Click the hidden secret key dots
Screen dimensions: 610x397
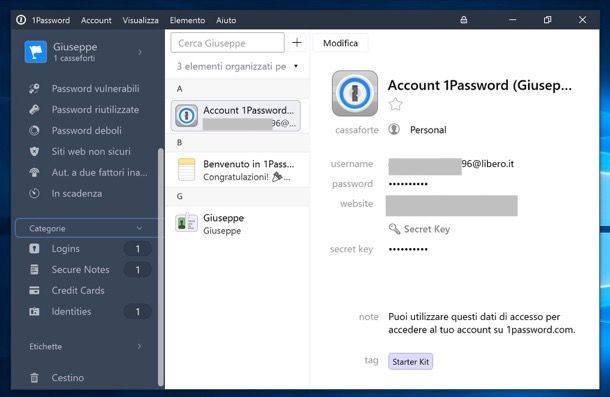(408, 249)
